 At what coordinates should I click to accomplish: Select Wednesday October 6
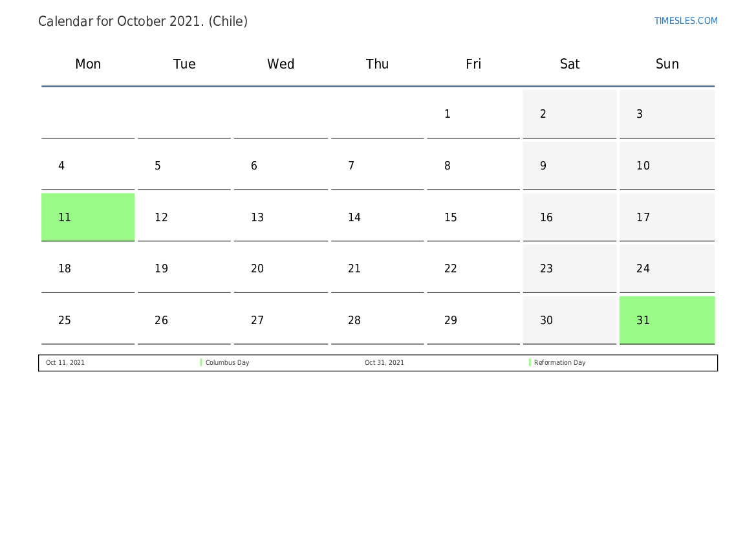click(281, 166)
